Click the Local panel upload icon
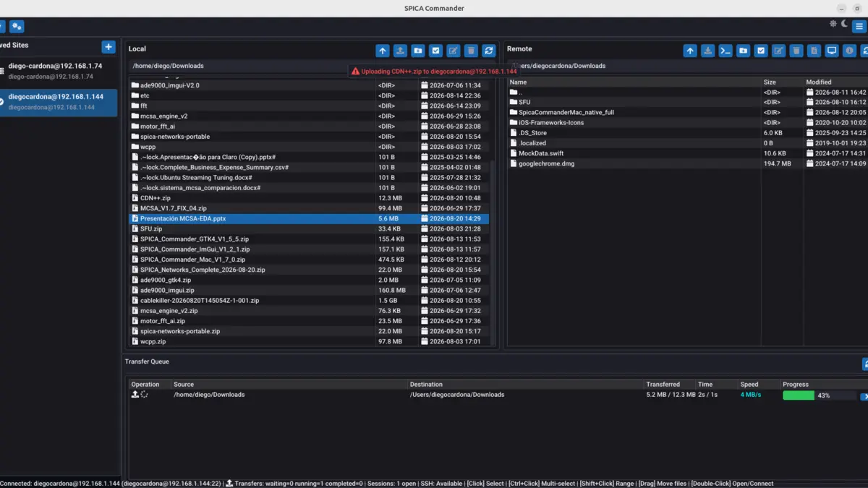The image size is (868, 488). (x=400, y=51)
